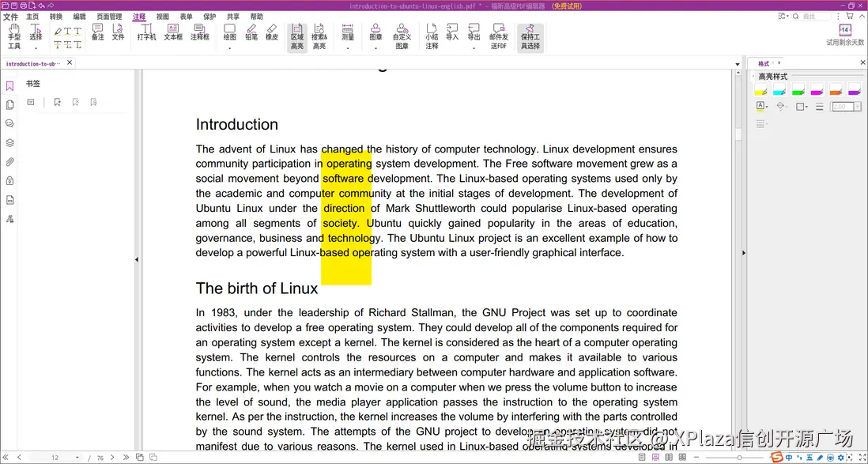This screenshot has width=868, height=464.
Task: View trial days remaining (试用剩余天数)
Action: coord(845,35)
